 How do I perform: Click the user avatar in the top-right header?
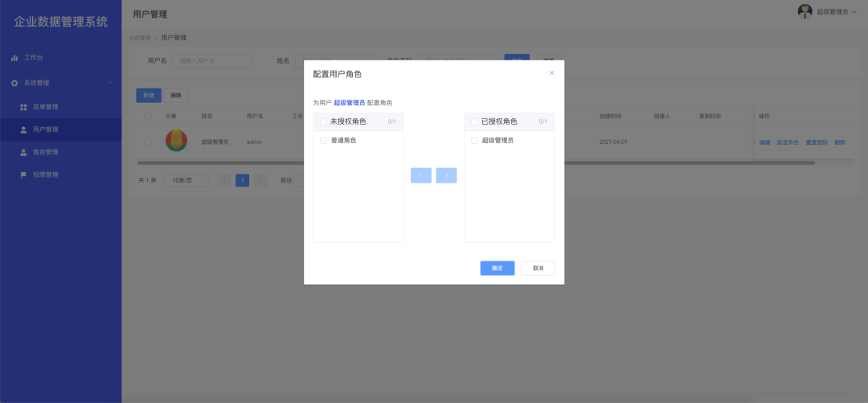pos(805,11)
